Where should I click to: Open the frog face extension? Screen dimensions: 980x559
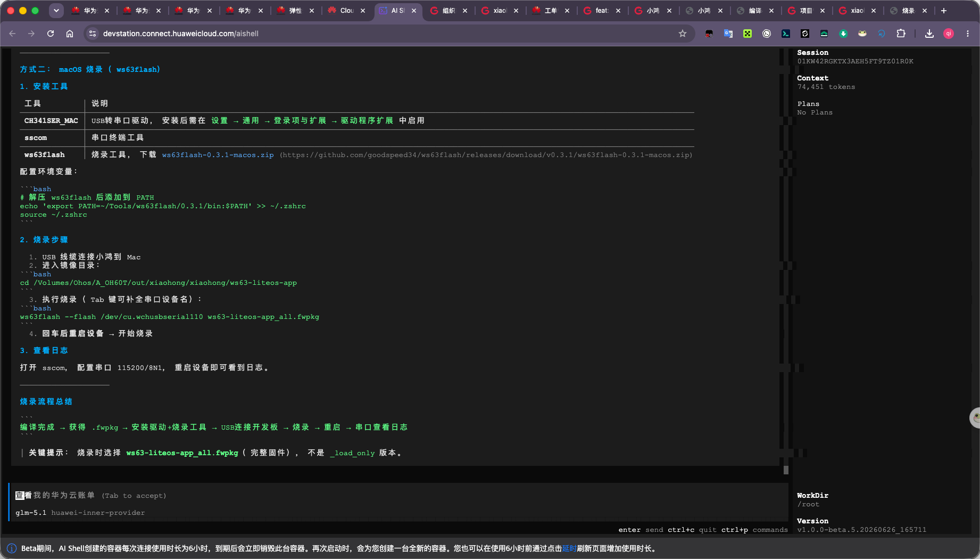862,34
